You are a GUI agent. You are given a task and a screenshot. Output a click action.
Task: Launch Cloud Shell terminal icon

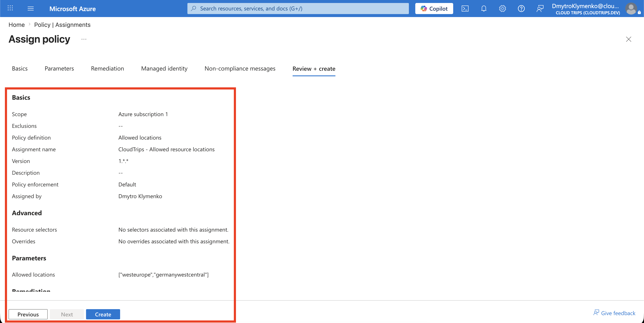[x=465, y=9]
